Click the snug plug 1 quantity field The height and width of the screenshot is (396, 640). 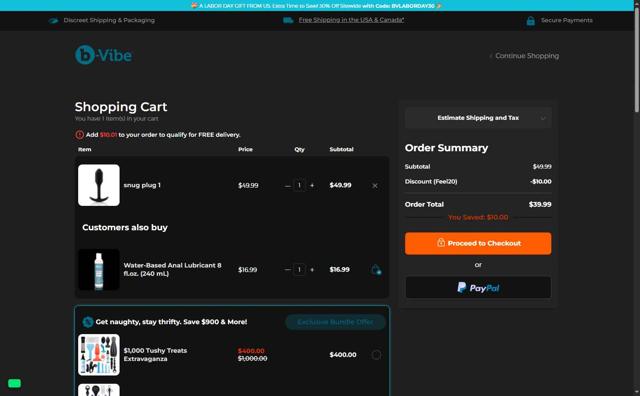click(299, 185)
